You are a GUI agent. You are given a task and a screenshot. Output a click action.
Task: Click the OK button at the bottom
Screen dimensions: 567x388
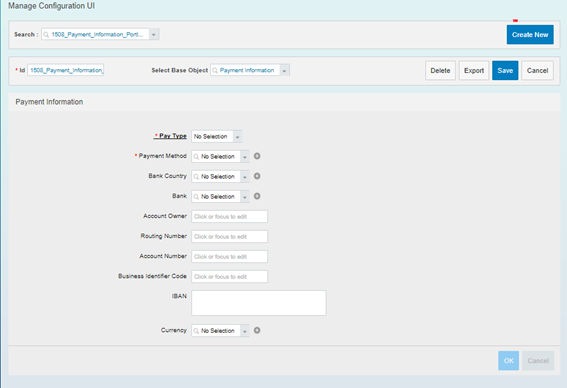point(508,361)
